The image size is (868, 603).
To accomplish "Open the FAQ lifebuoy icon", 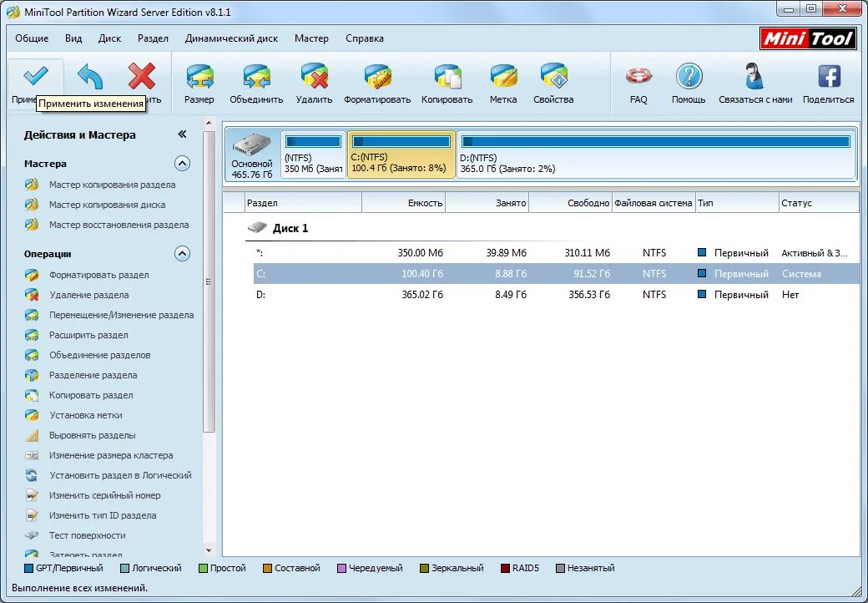I will tap(638, 76).
